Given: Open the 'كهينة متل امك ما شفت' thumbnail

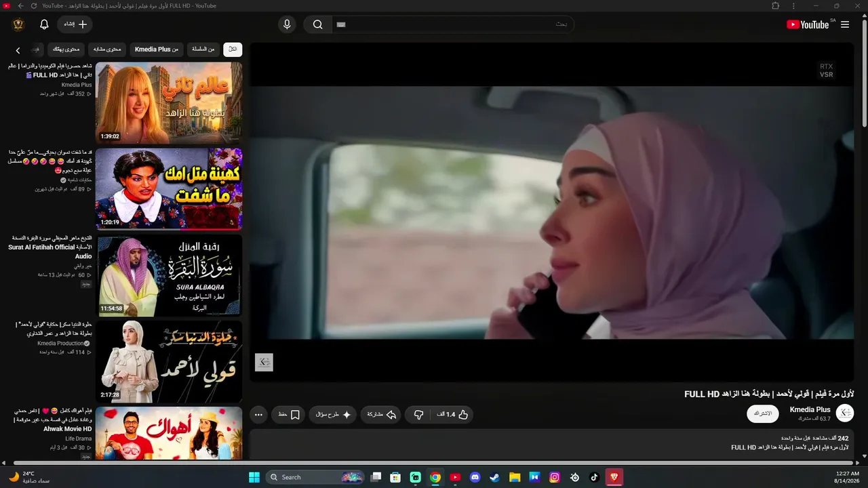Looking at the screenshot, I should coord(169,189).
